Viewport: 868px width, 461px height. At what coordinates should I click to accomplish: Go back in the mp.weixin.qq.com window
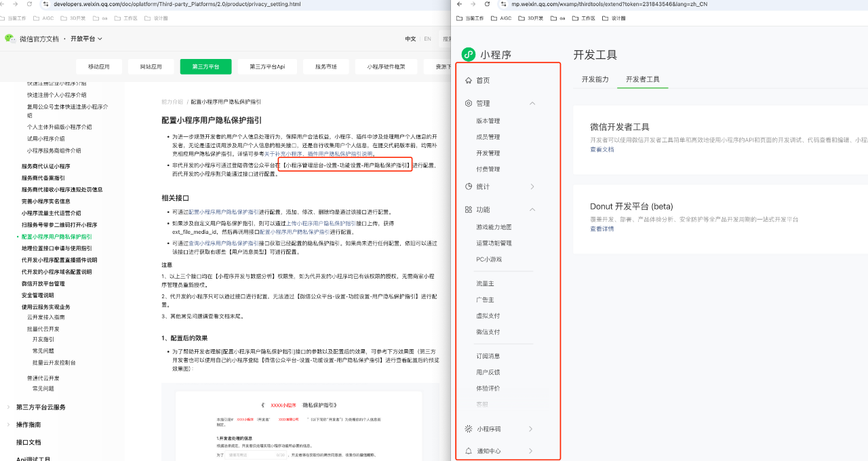pyautogui.click(x=460, y=3)
